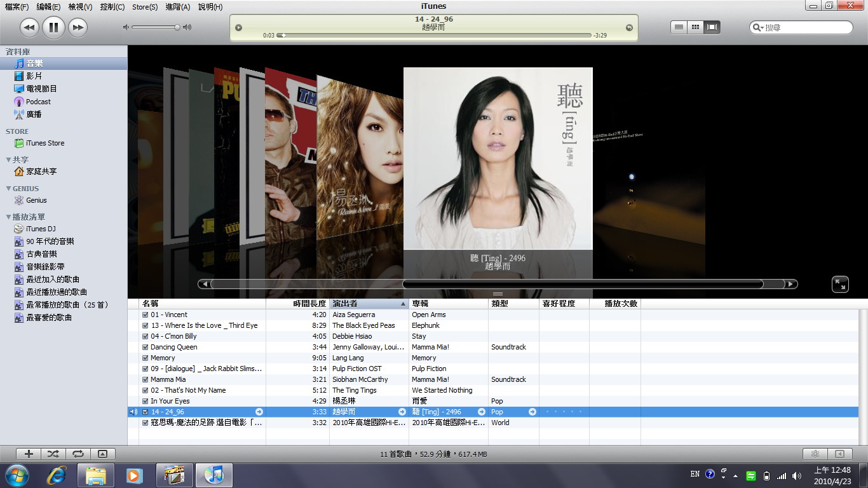Viewport: 868px width, 488px height.
Task: Skip to next track button
Action: (78, 27)
